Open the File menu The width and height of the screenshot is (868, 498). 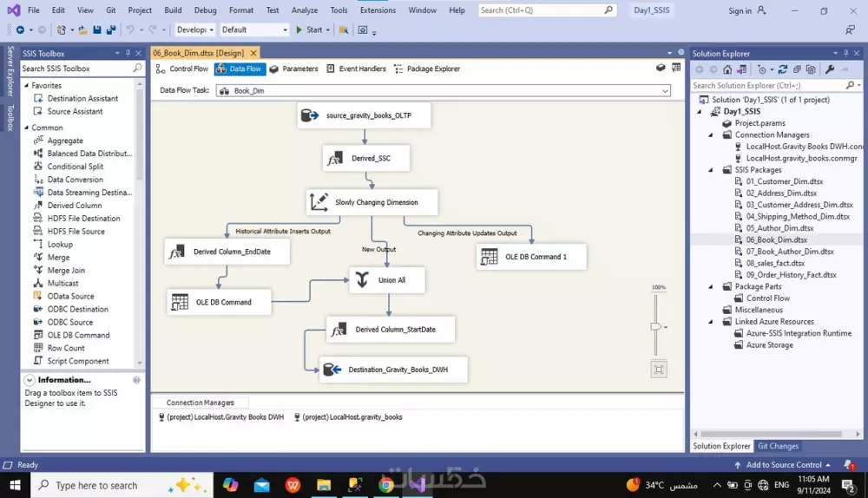34,10
